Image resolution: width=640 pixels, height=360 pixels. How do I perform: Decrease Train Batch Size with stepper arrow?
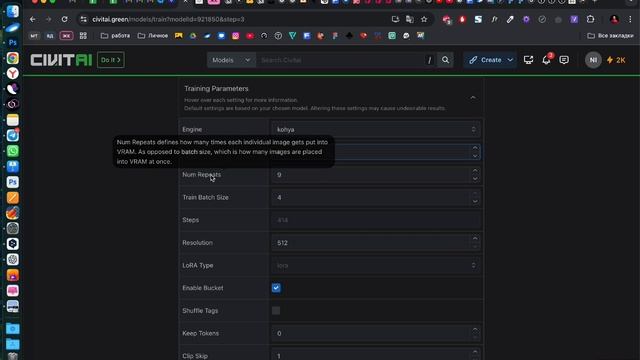[475, 201]
